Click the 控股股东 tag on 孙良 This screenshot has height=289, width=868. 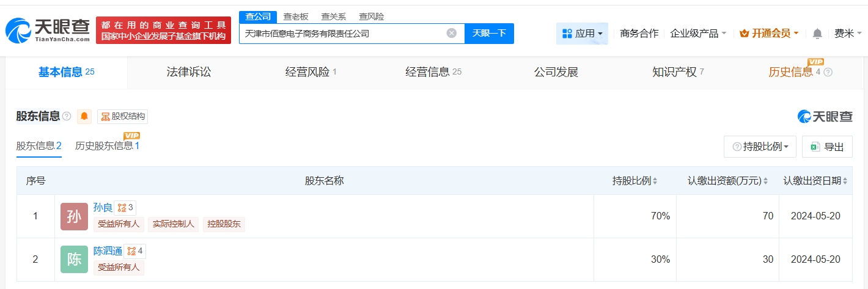pyautogui.click(x=224, y=224)
